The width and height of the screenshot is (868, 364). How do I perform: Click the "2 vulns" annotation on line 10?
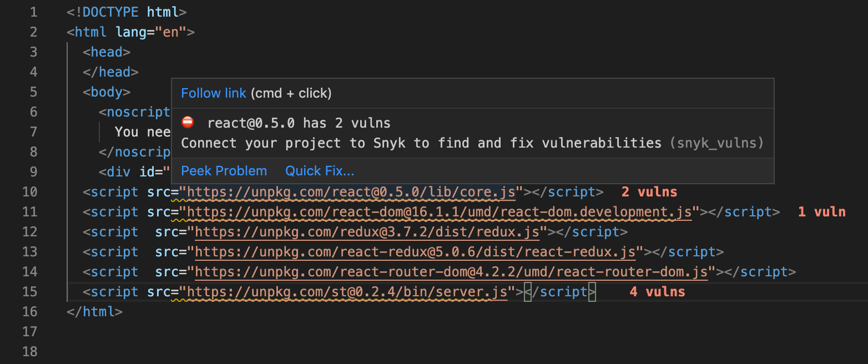(649, 192)
